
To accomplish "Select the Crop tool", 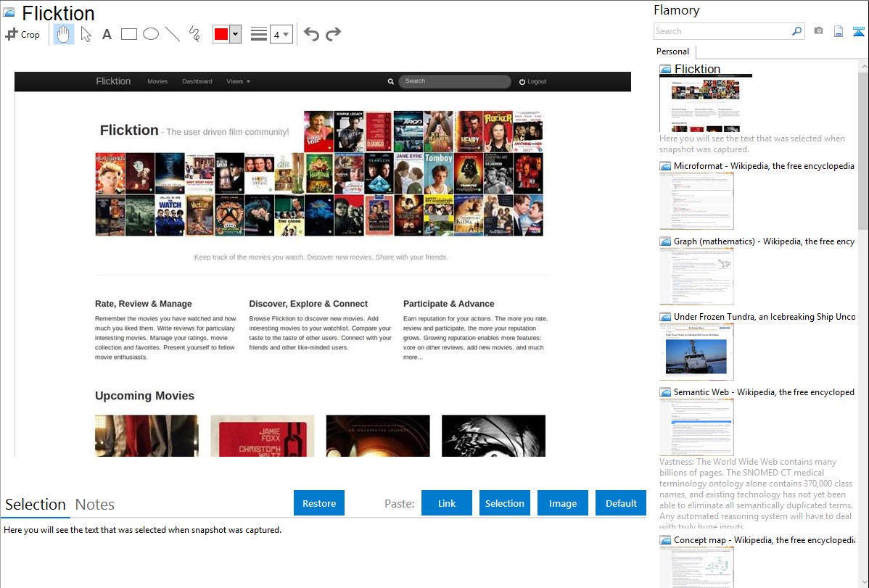I will coord(22,34).
